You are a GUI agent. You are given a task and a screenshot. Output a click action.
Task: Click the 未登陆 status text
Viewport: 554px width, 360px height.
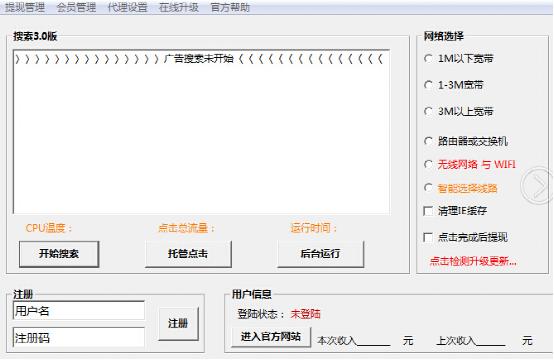[x=306, y=314]
